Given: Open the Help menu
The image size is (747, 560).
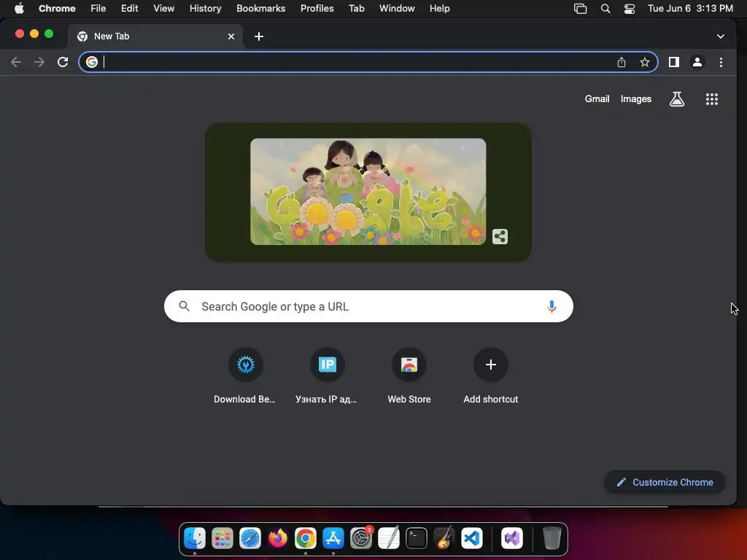Looking at the screenshot, I should tap(439, 9).
